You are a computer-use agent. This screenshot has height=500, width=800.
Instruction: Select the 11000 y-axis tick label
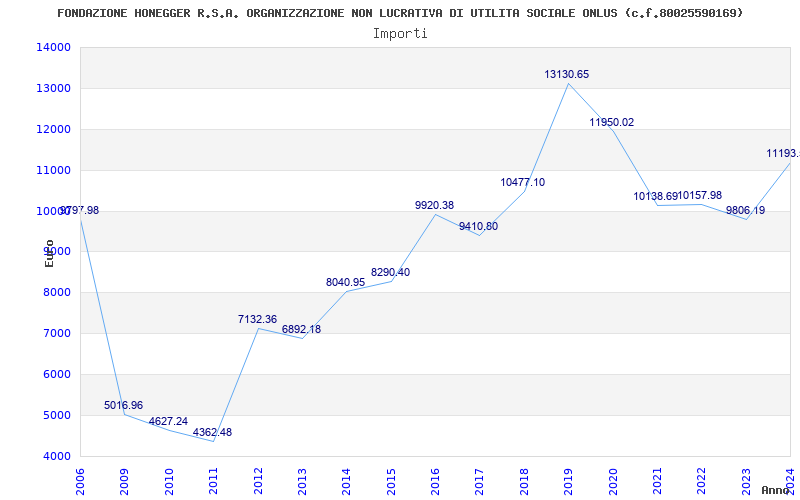coord(53,170)
